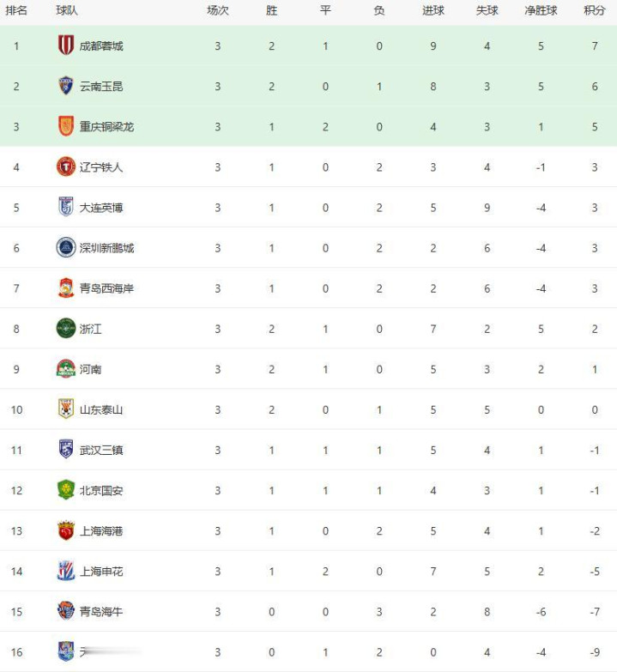The height and width of the screenshot is (672, 617).
Task: Sort table by 积分 column header
Action: (x=594, y=10)
